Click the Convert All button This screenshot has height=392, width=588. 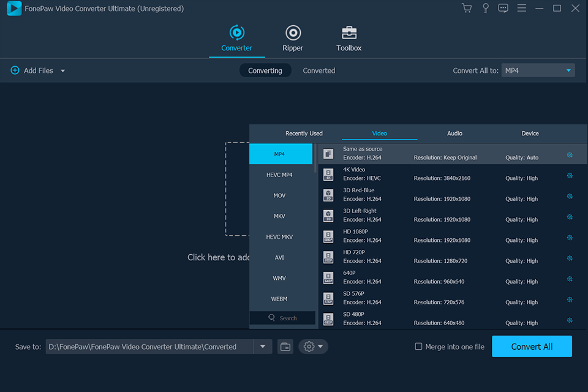532,346
